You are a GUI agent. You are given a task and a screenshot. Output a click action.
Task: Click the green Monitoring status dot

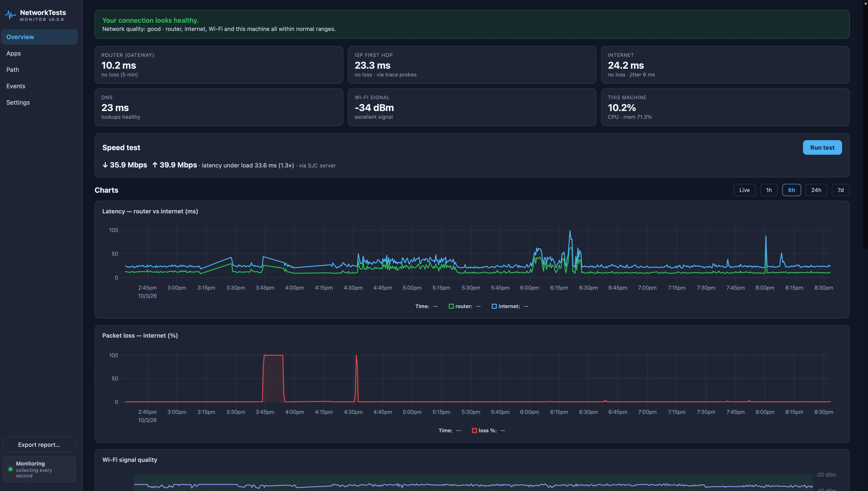[10, 469]
